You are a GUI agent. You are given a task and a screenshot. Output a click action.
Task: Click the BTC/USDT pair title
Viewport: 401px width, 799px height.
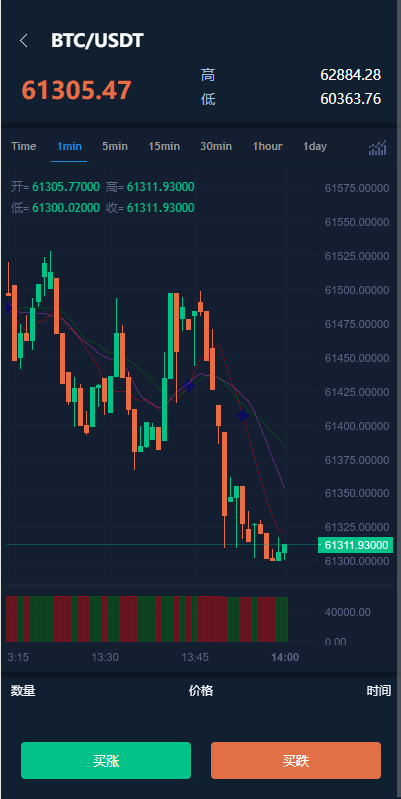tap(97, 41)
